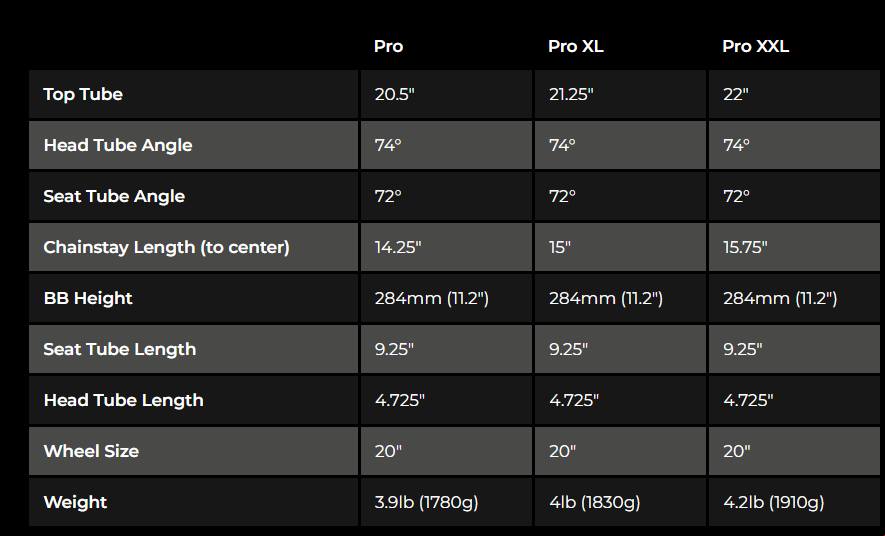
Task: Click the Pro XL column header
Action: click(x=576, y=46)
